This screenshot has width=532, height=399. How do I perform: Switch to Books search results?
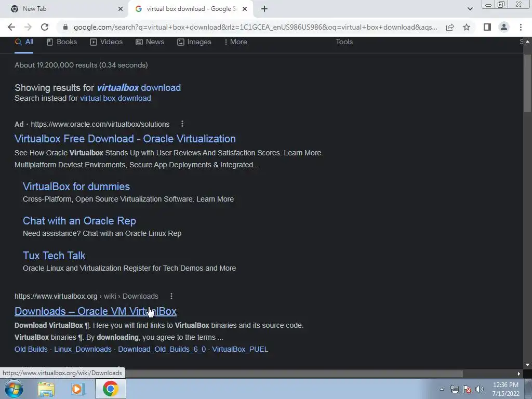(x=62, y=42)
